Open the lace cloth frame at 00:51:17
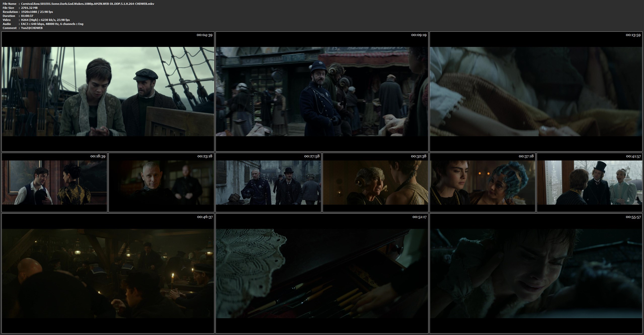The height and width of the screenshot is (335, 644). coord(322,273)
